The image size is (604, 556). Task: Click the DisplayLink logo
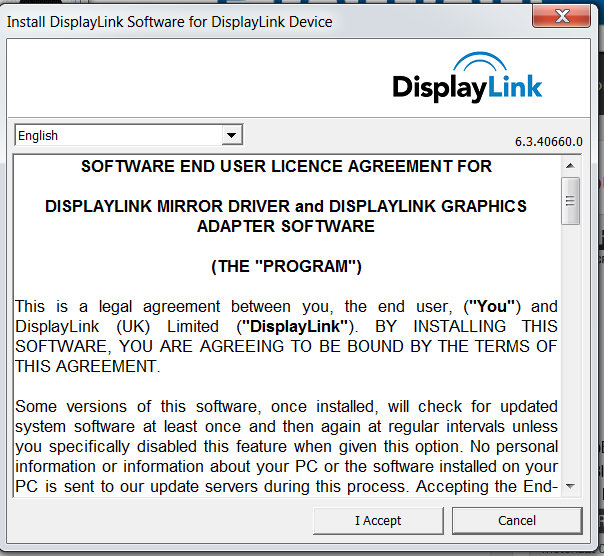click(x=467, y=77)
